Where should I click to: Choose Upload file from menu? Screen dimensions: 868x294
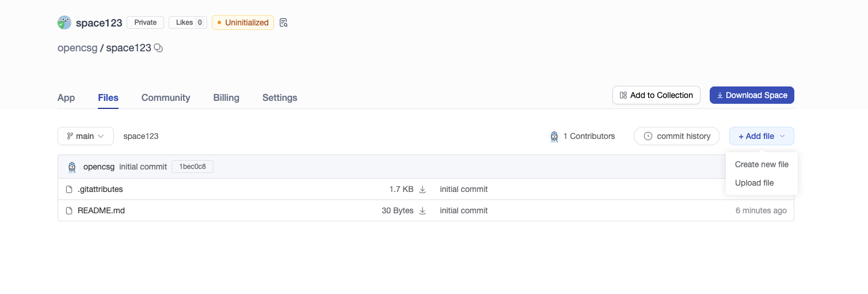(754, 183)
